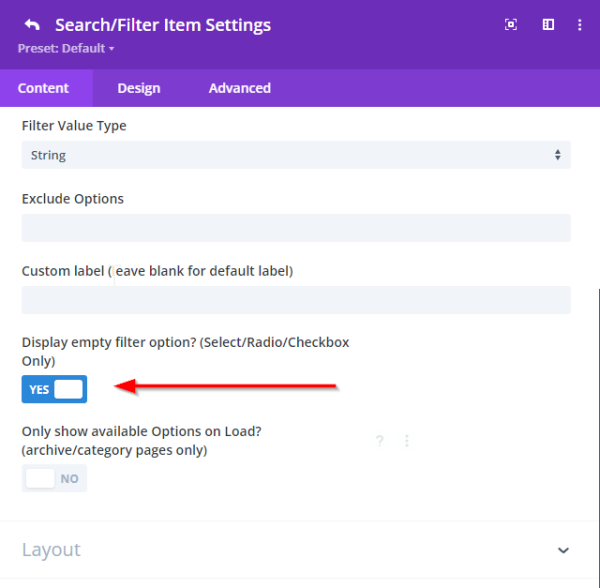Click the Exclude Options label text
Image resolution: width=600 pixels, height=588 pixels.
point(73,198)
